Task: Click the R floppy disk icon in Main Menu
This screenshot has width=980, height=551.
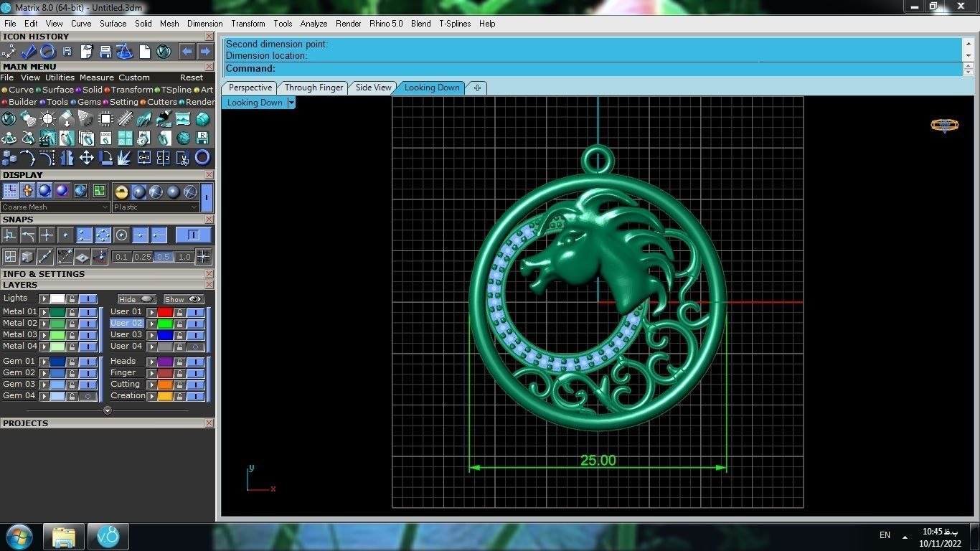Action: coord(202,138)
